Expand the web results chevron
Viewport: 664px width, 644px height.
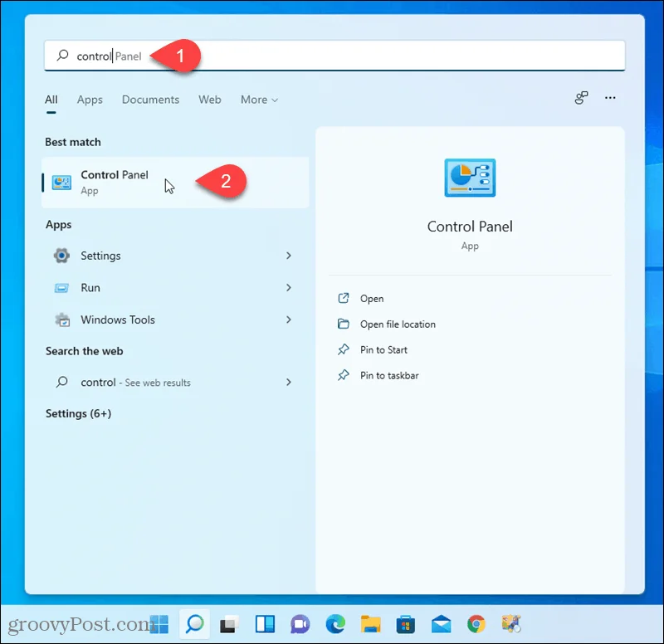pos(288,383)
